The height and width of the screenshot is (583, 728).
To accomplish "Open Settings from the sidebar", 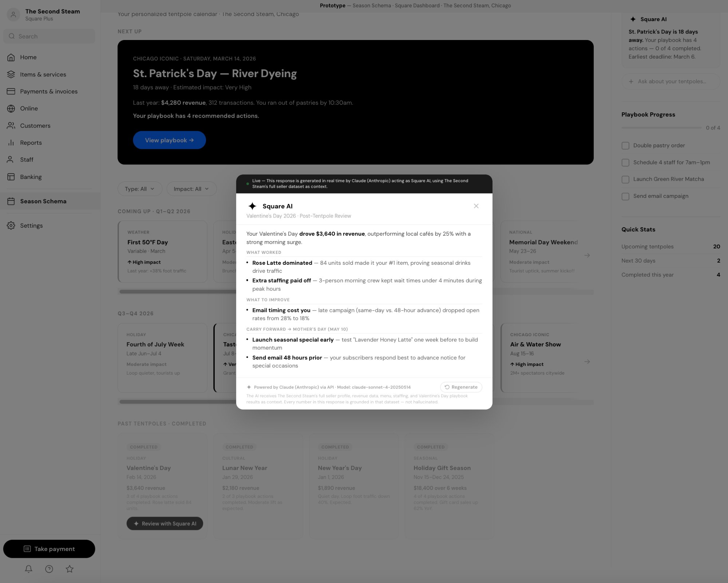I will pos(31,225).
